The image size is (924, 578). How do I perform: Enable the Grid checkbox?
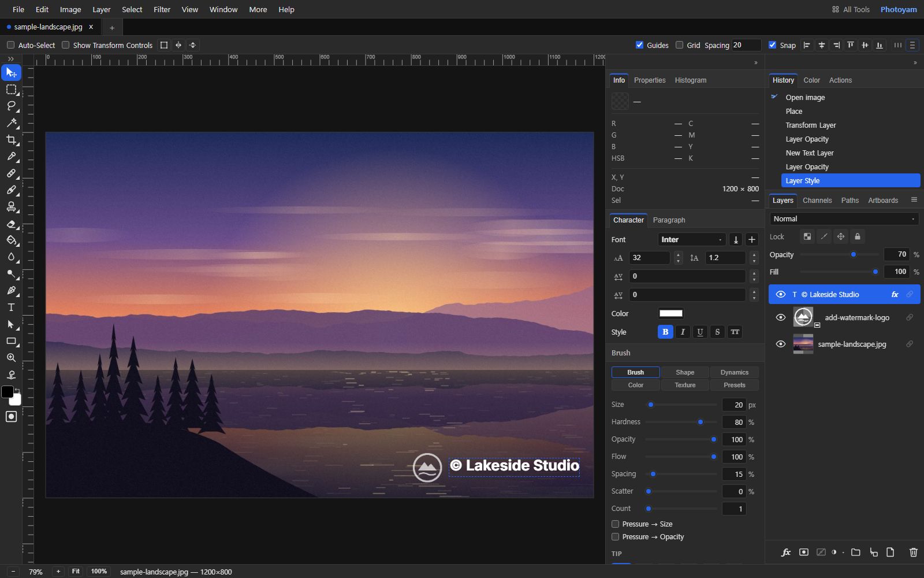coord(679,45)
